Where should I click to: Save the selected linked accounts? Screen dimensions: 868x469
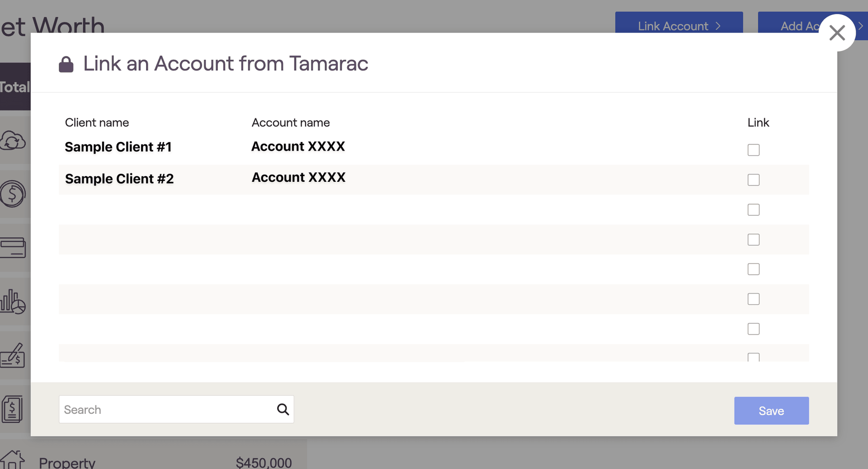771,411
